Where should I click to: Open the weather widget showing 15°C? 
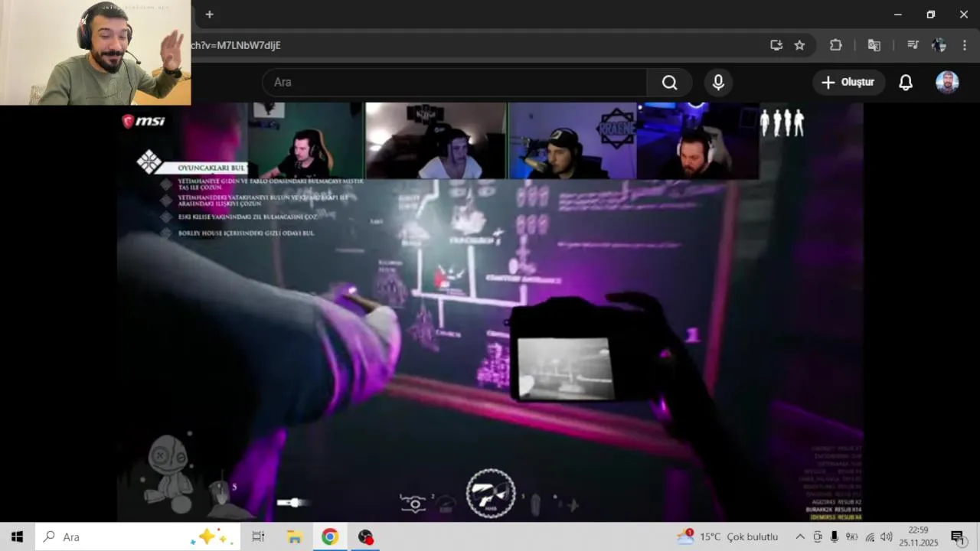(727, 537)
